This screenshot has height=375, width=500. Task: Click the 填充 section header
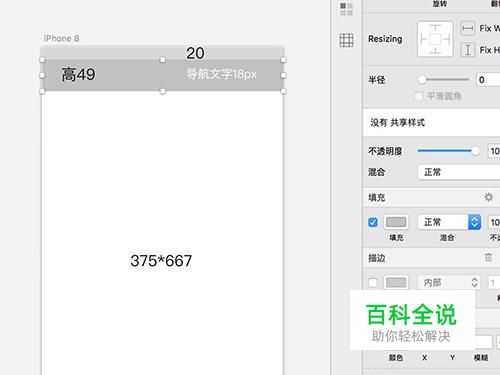click(x=377, y=197)
